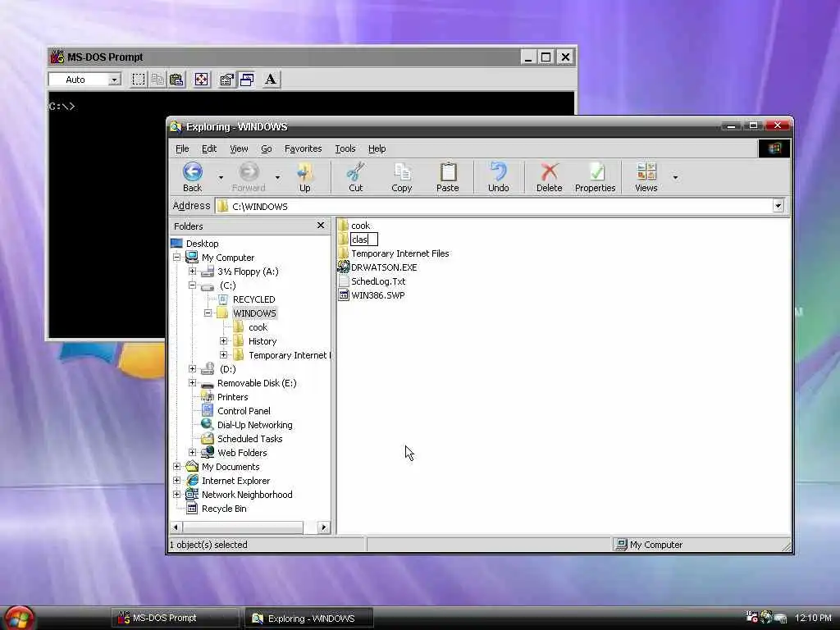Click the right scroll arrow in Folders pane

coord(323,527)
